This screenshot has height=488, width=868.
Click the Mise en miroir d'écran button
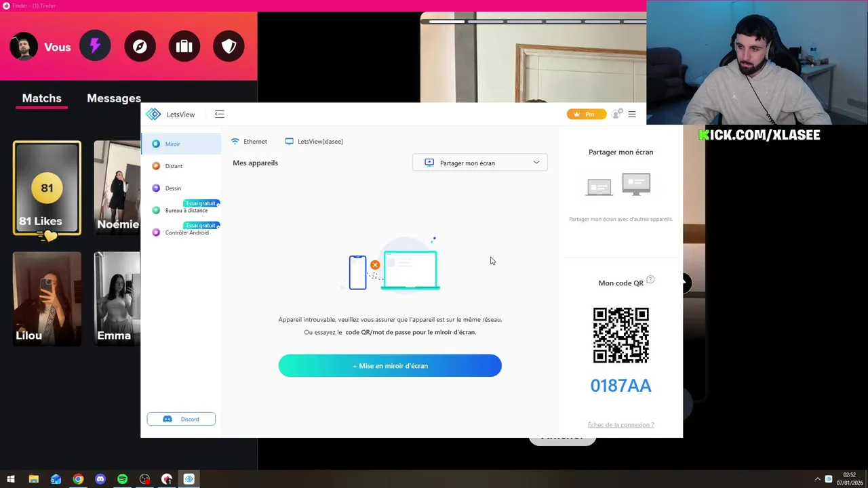[x=390, y=366]
